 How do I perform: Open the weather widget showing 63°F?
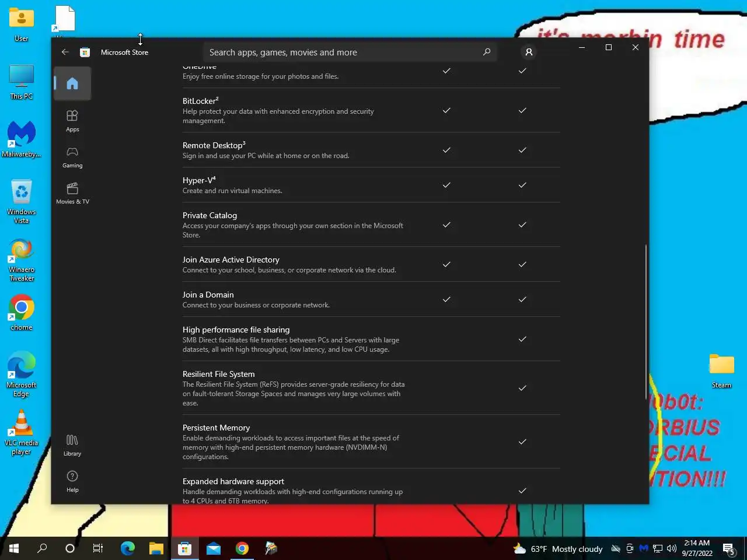558,549
